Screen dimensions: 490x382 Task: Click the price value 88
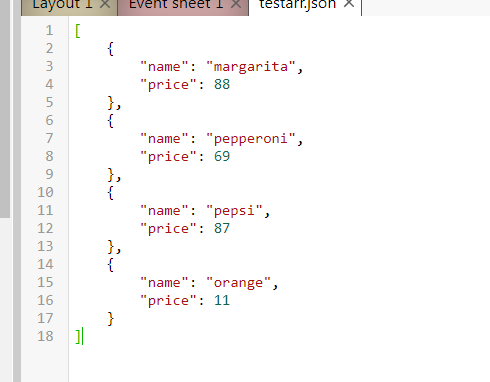(222, 84)
